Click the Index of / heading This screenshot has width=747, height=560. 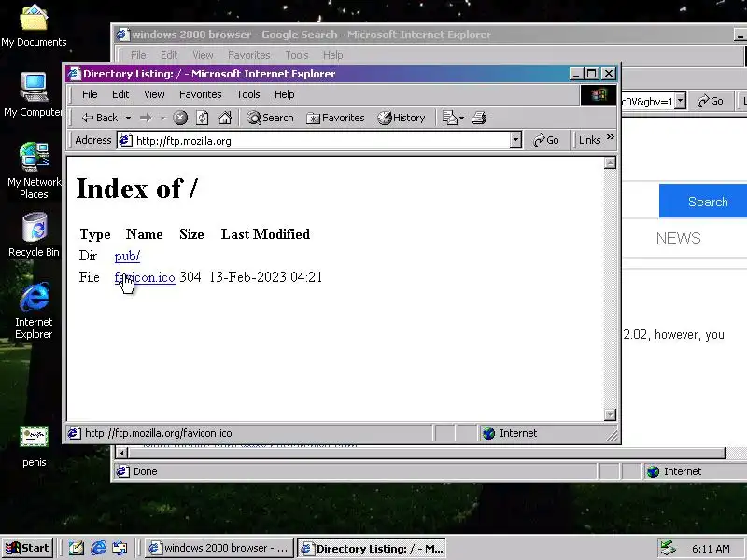(x=136, y=189)
